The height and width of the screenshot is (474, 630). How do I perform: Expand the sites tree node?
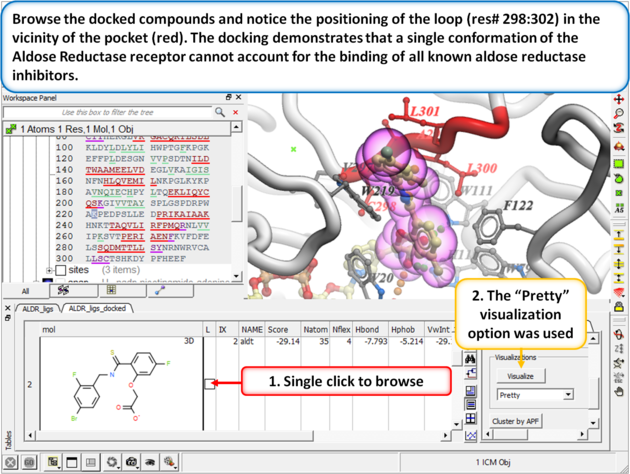coord(50,270)
